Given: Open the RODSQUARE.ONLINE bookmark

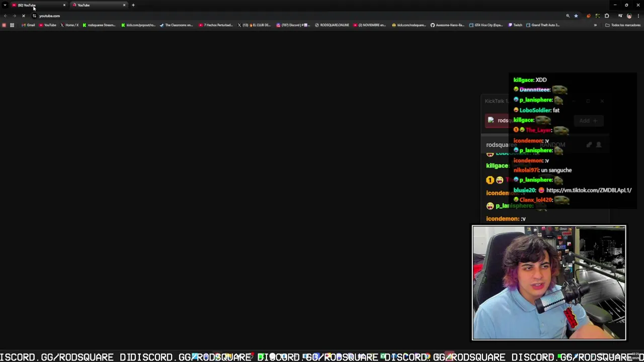Looking at the screenshot, I should coord(332,25).
